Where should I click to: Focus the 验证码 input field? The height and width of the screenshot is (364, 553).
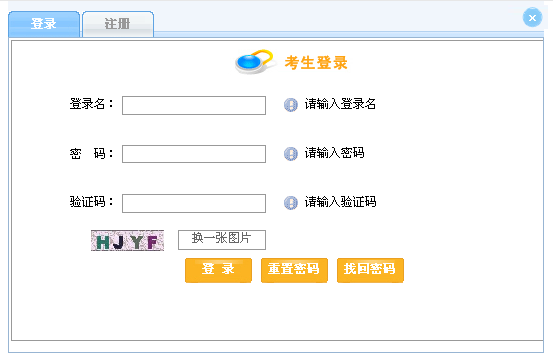194,203
